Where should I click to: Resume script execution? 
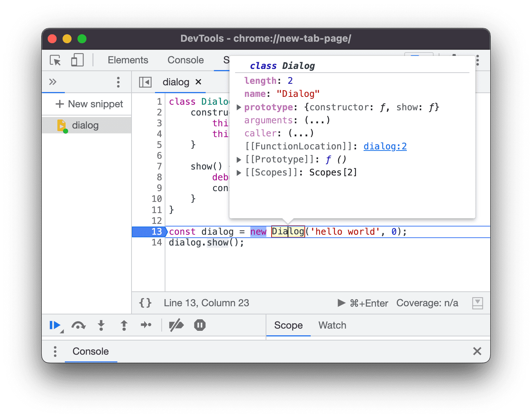click(x=55, y=325)
